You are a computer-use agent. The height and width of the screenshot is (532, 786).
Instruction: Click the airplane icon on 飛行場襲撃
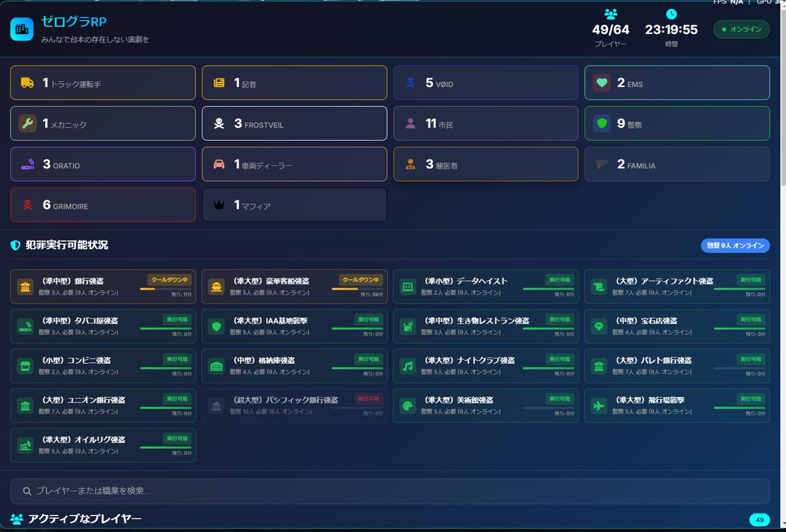coord(599,406)
